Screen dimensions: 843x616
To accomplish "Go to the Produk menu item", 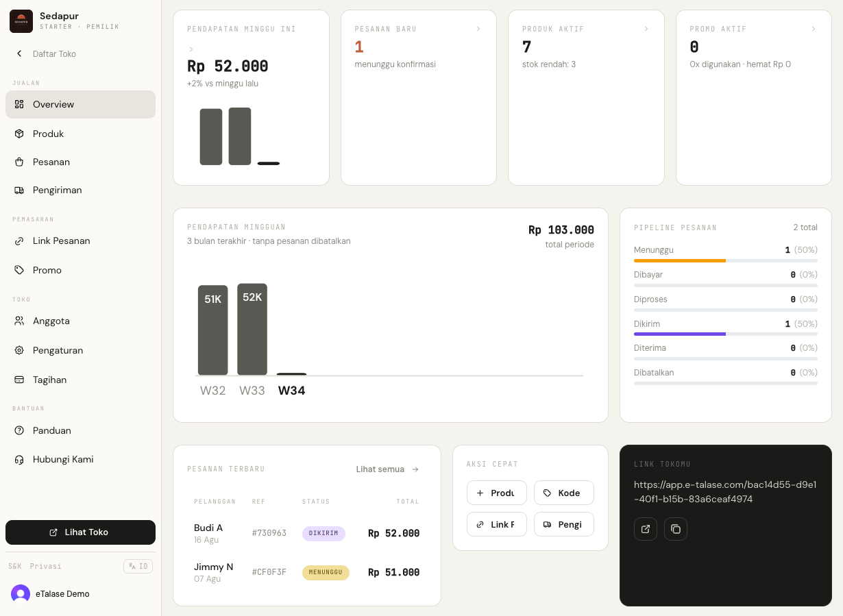I will tap(80, 134).
